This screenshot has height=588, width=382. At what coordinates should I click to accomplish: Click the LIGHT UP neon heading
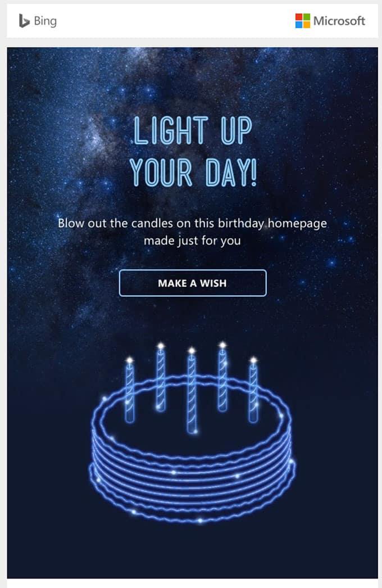[193, 131]
